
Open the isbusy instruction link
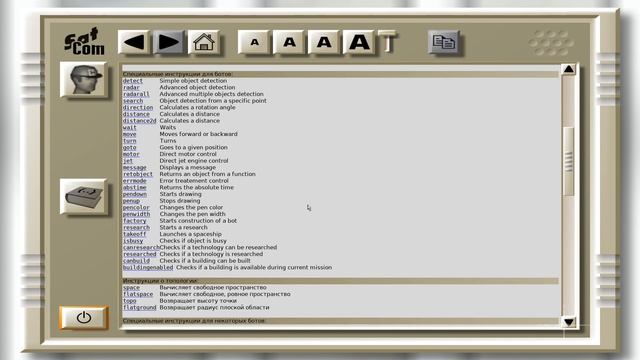tap(133, 241)
